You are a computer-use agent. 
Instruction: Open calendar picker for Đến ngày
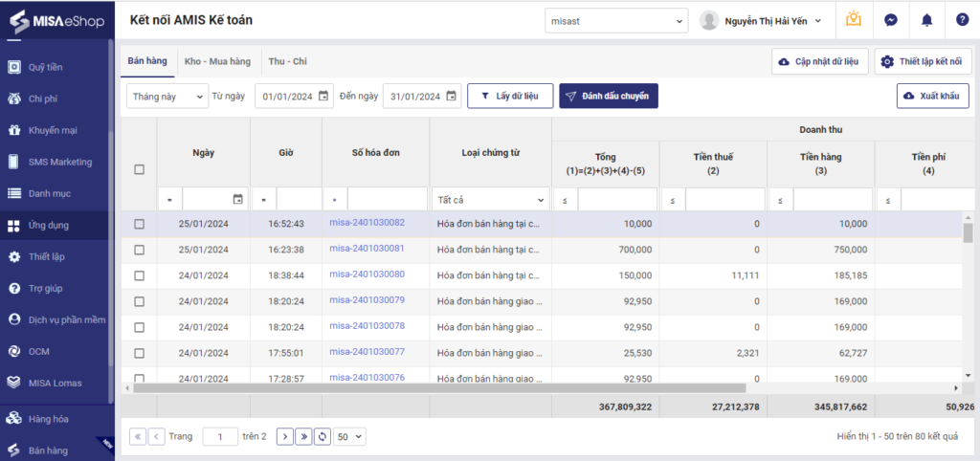[x=452, y=97]
